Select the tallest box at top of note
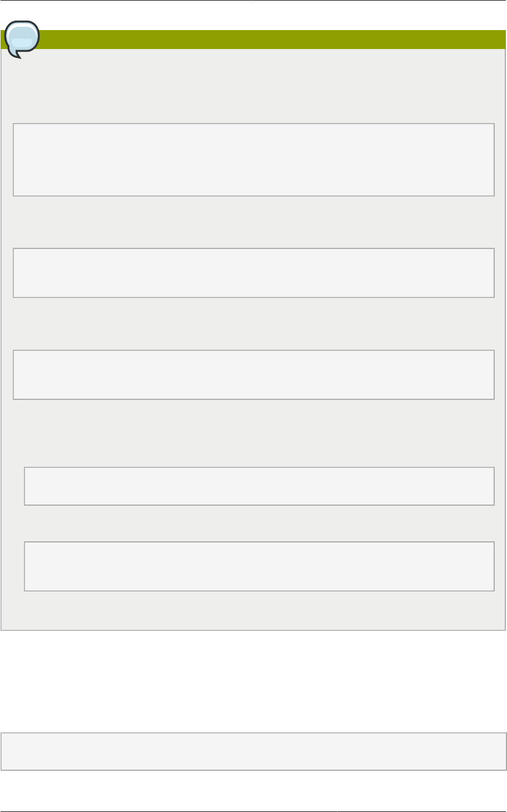Image resolution: width=507 pixels, height=812 pixels. (253, 160)
